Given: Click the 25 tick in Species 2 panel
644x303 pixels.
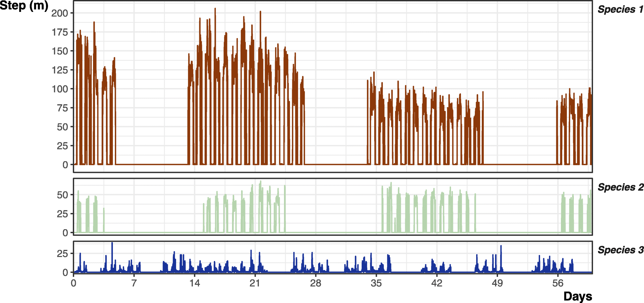Looking at the screenshot, I should (63, 214).
